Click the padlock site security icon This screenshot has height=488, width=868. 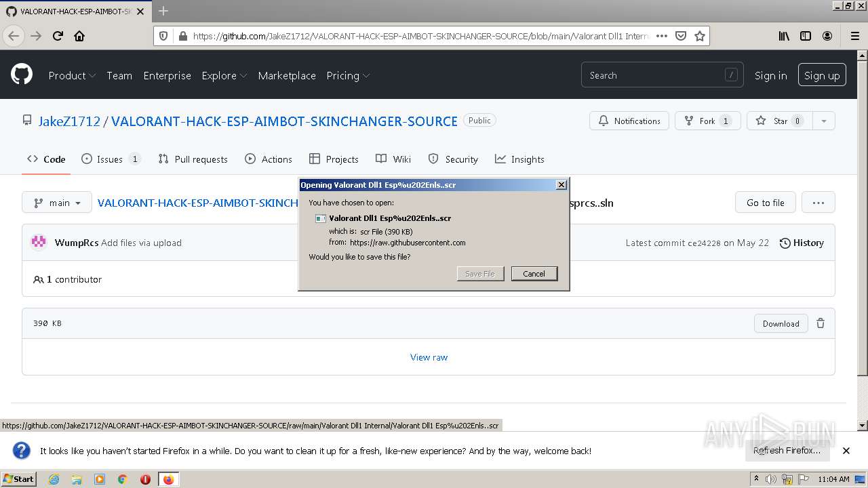182,36
